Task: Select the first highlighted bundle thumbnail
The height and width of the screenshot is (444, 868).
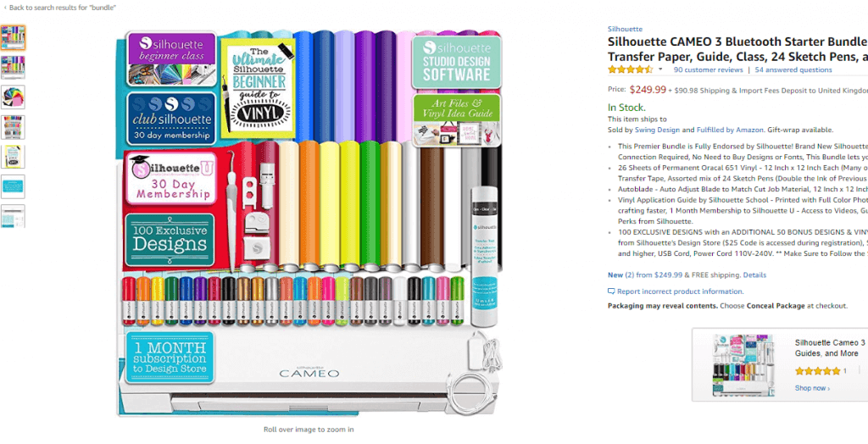Action: 13,37
